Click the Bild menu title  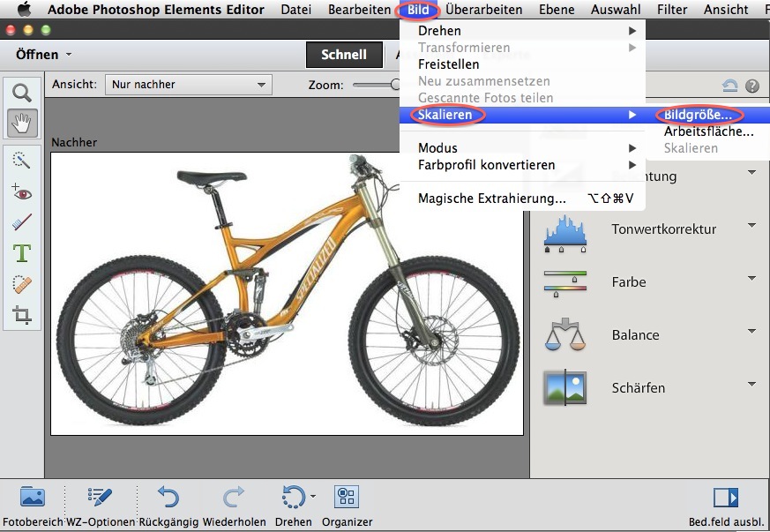[x=418, y=10]
